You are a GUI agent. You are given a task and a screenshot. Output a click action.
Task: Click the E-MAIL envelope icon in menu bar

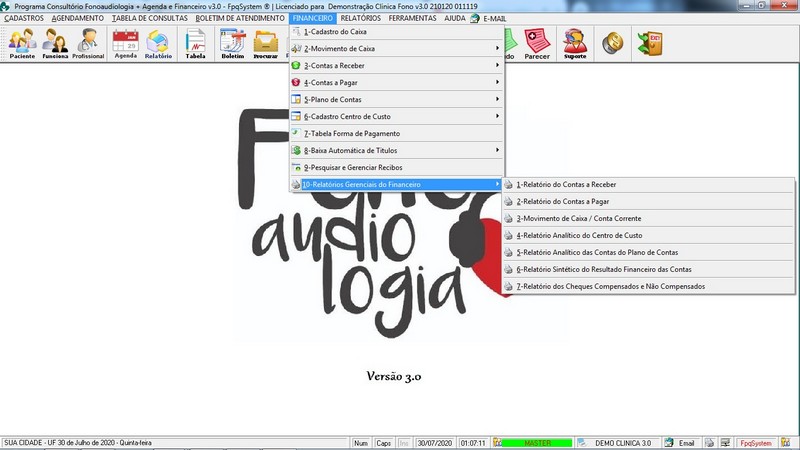click(x=475, y=18)
